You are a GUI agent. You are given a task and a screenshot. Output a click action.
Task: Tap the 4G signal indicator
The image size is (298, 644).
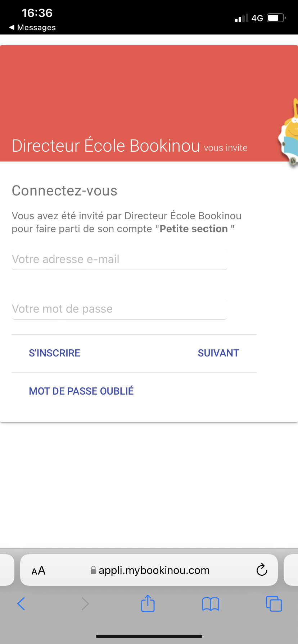point(257,18)
